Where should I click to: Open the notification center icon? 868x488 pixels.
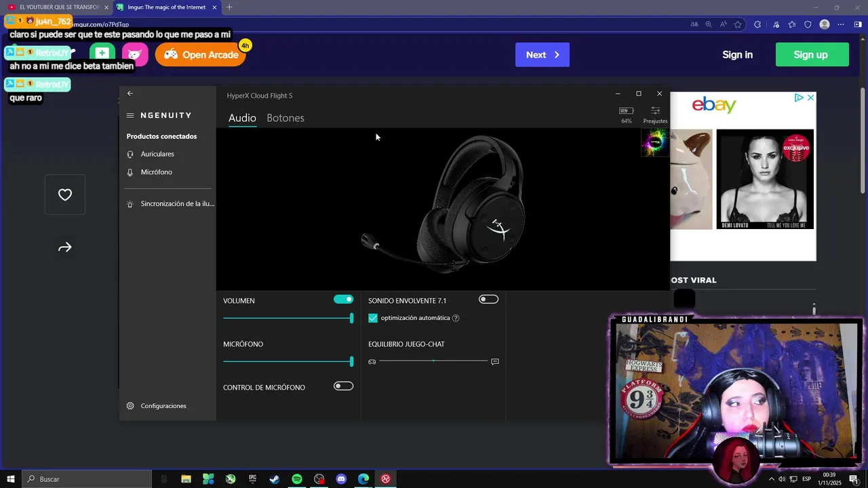(854, 479)
